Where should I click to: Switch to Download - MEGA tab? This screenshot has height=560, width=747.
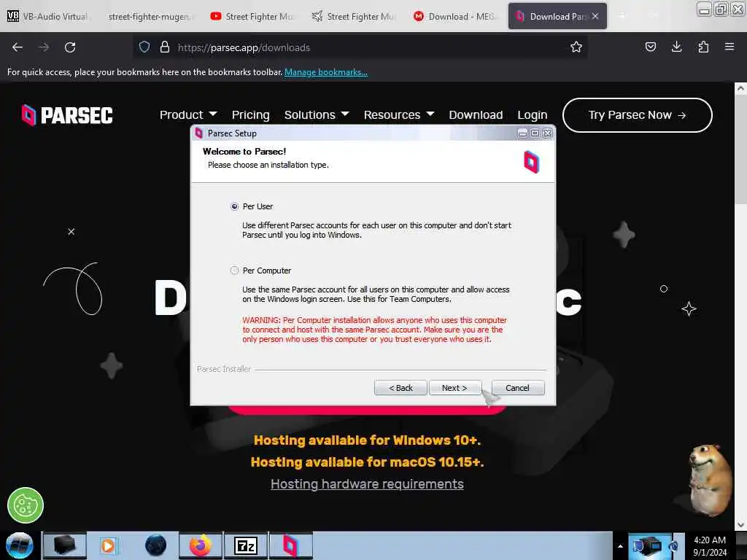pos(455,16)
